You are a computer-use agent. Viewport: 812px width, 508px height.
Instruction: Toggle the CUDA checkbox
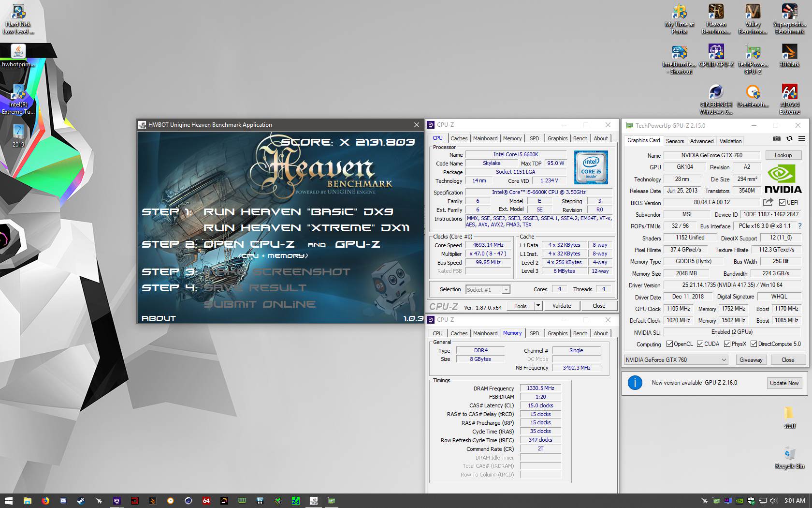(x=700, y=344)
